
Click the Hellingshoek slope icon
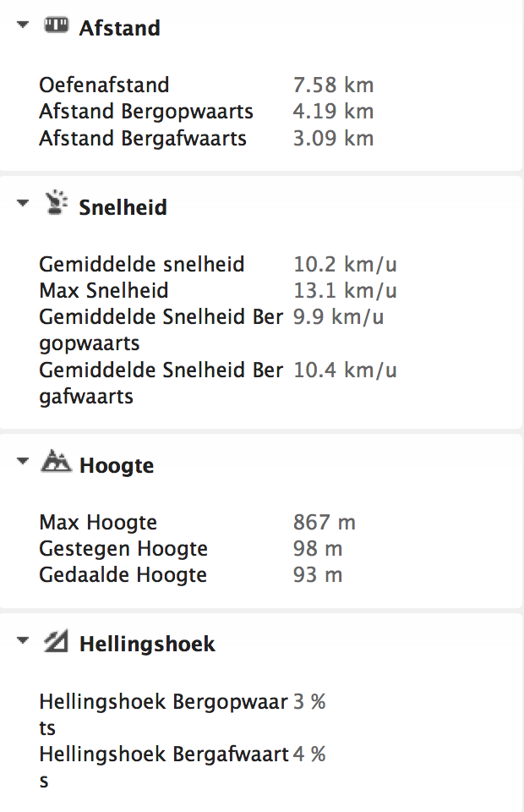[x=54, y=641]
